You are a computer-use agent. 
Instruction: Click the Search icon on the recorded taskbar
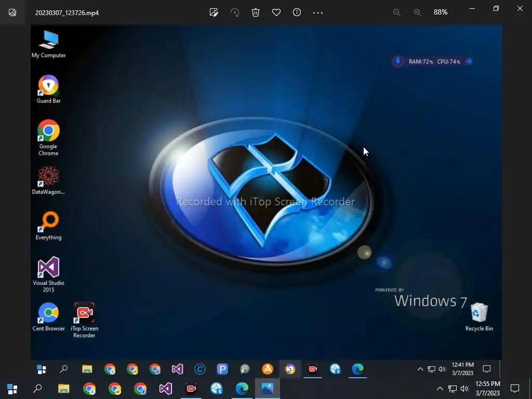point(64,369)
